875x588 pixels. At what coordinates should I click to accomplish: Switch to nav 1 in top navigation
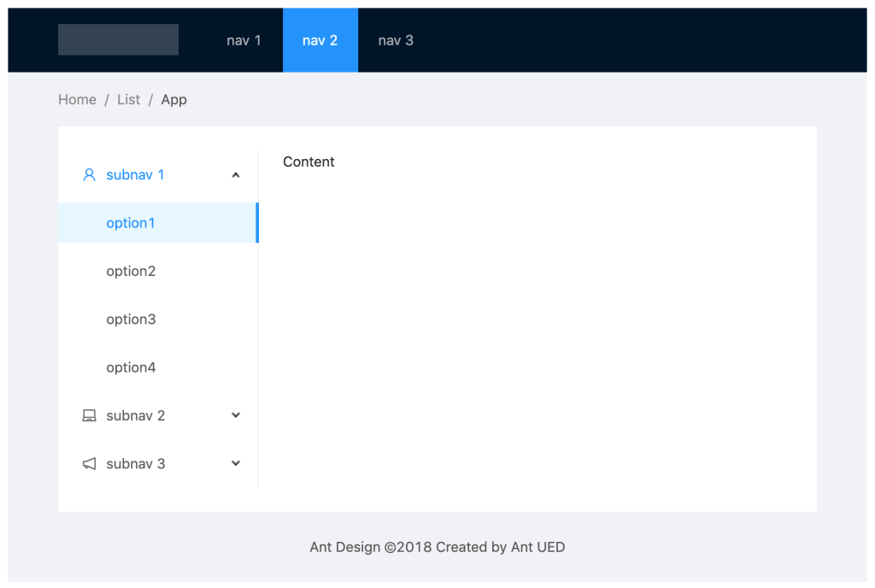(244, 39)
